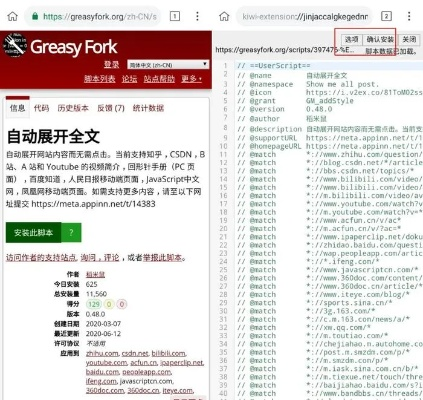Open the 脚本列表 navigation link
Screen dimensions: 423x400
[x=99, y=79]
